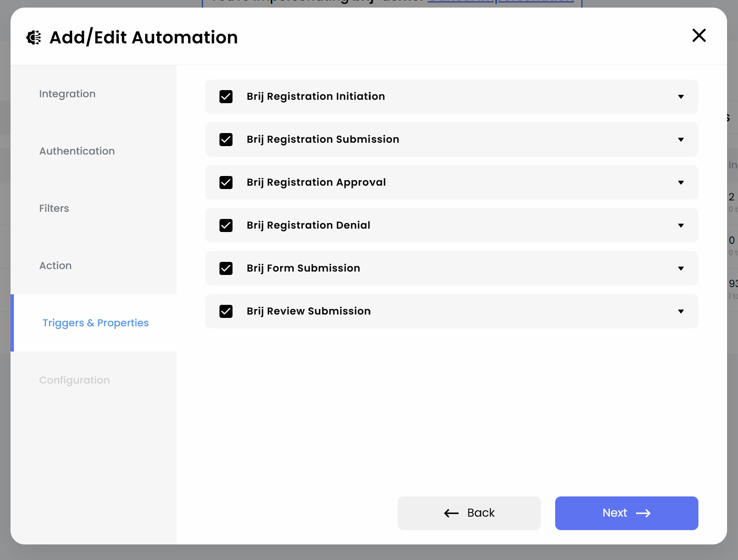This screenshot has width=738, height=560.
Task: Toggle Brij Registration Denial checkbox
Action: [226, 226]
